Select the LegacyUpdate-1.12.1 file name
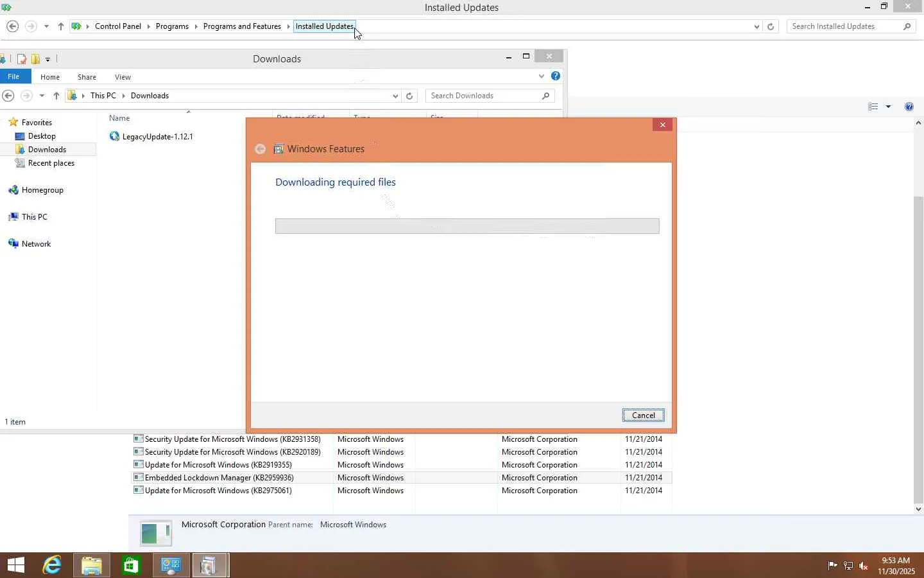The height and width of the screenshot is (578, 924). click(158, 136)
